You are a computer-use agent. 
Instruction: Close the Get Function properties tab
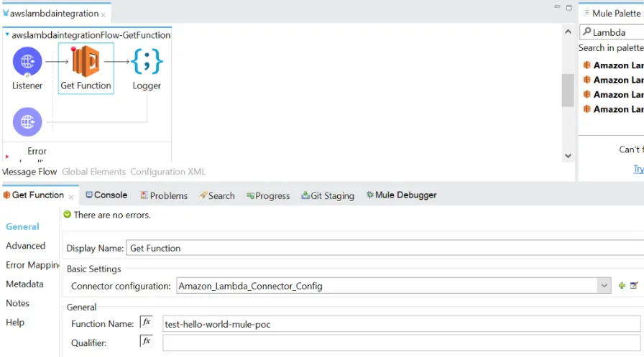coord(71,197)
